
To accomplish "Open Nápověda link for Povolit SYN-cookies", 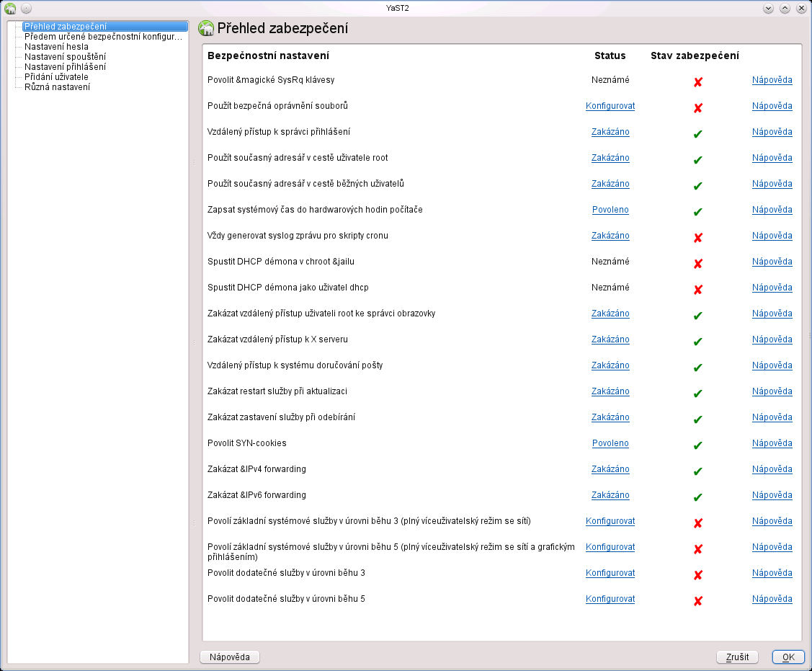I will click(x=772, y=443).
